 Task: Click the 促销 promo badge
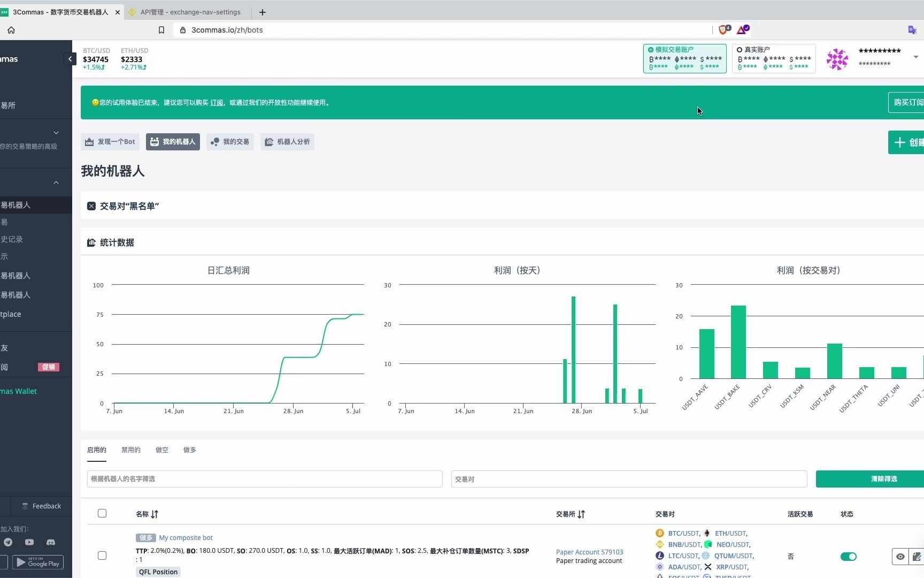(49, 367)
